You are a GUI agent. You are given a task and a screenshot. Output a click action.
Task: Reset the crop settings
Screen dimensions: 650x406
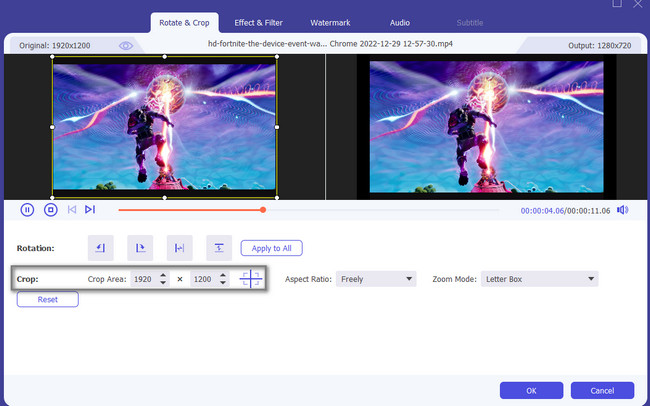coord(48,299)
